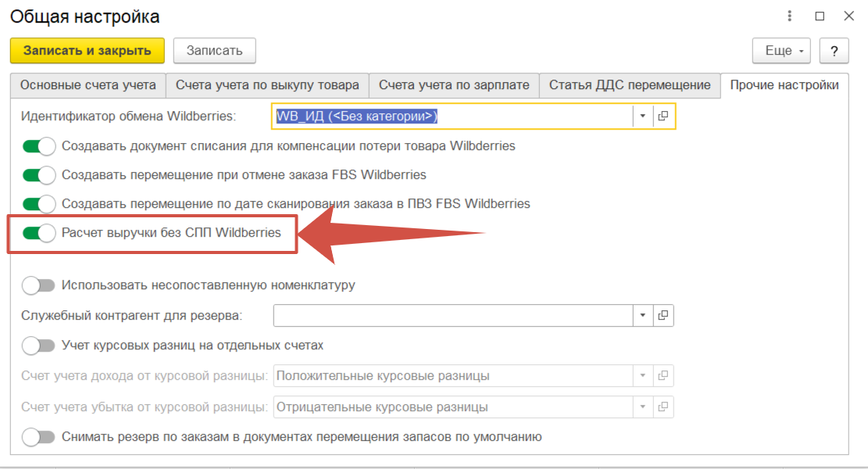The height and width of the screenshot is (469, 868).
Task: Enable Снимать резерв по заказам toggle
Action: tap(39, 437)
